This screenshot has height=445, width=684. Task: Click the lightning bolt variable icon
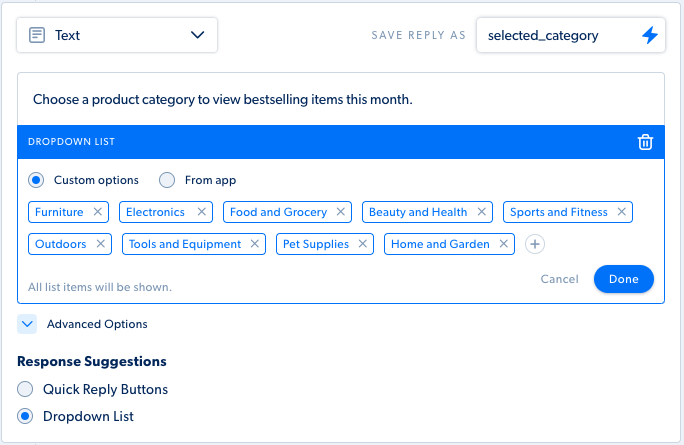650,35
